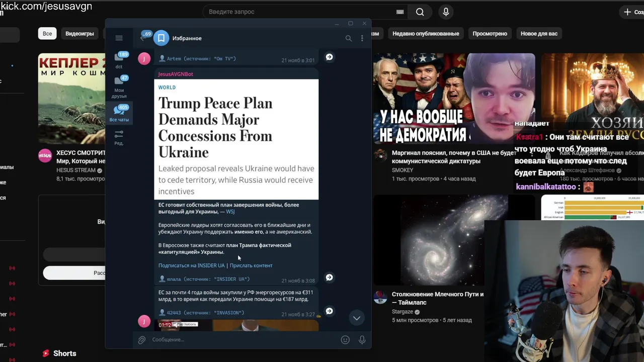Click Подписаться на INSIDER UA link
Image resolution: width=644 pixels, height=362 pixels.
[192, 265]
